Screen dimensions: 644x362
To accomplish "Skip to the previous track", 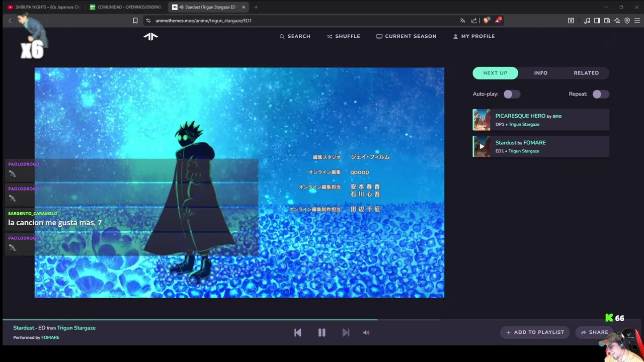I will pyautogui.click(x=298, y=332).
